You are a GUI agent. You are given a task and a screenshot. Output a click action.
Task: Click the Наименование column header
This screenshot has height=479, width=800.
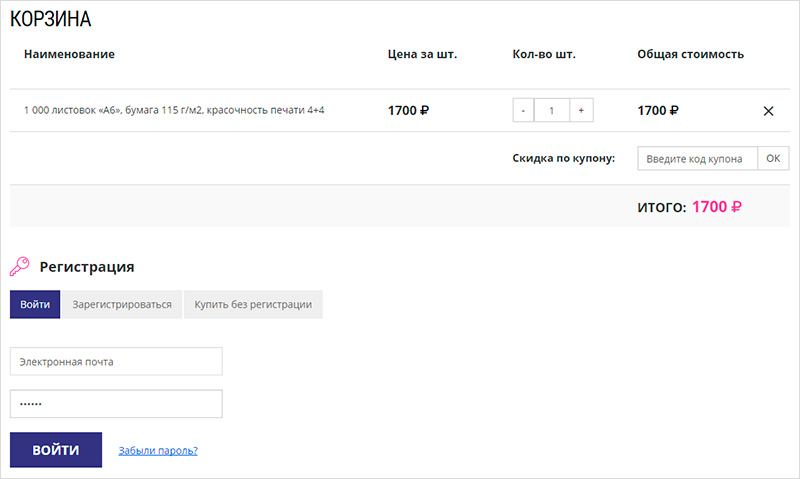click(x=69, y=54)
